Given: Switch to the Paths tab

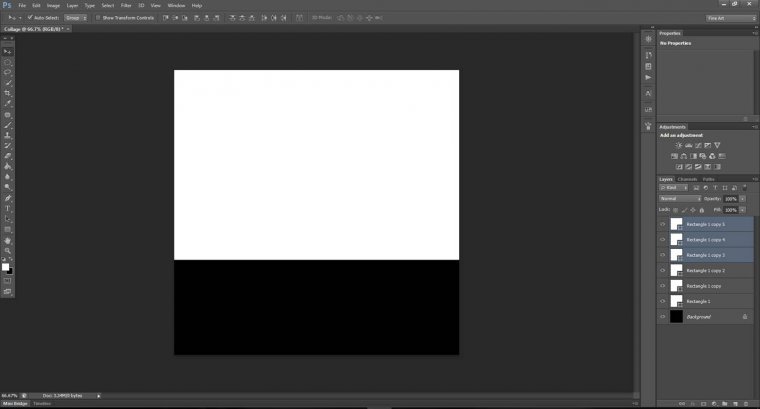Looking at the screenshot, I should pyautogui.click(x=708, y=179).
